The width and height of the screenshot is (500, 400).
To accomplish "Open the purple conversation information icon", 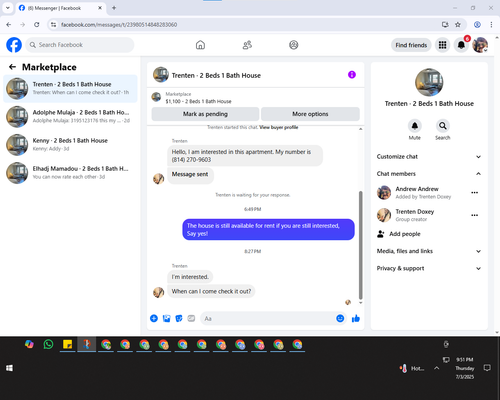I will coord(352,75).
